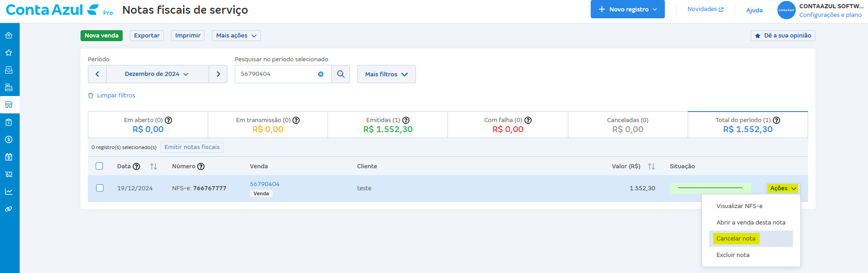Click the magnifier search button
868x273 pixels.
pyautogui.click(x=341, y=74)
